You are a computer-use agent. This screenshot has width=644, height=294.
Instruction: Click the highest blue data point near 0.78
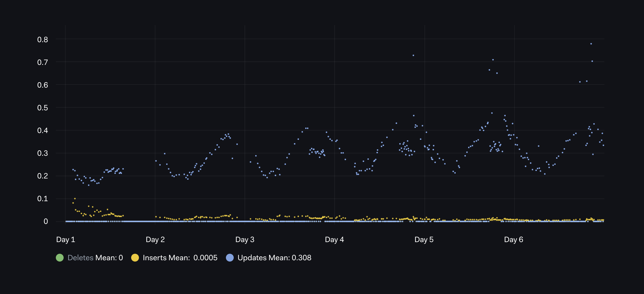[591, 44]
